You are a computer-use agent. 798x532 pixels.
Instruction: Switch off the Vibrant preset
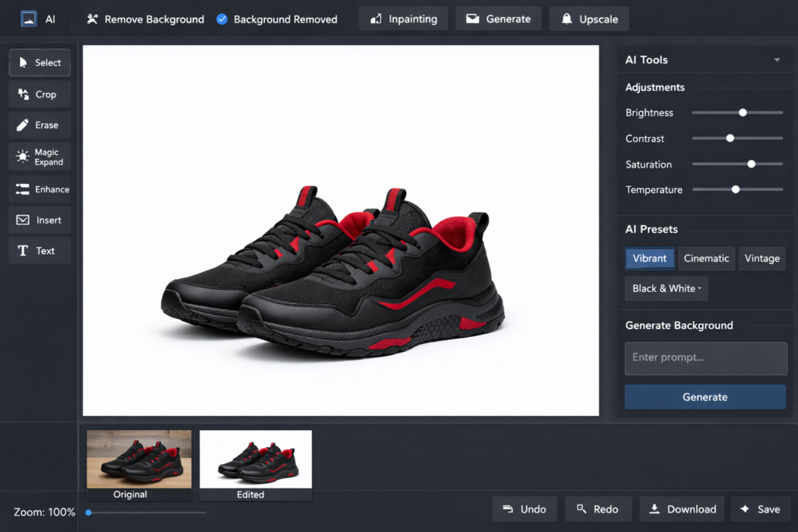pyautogui.click(x=649, y=258)
